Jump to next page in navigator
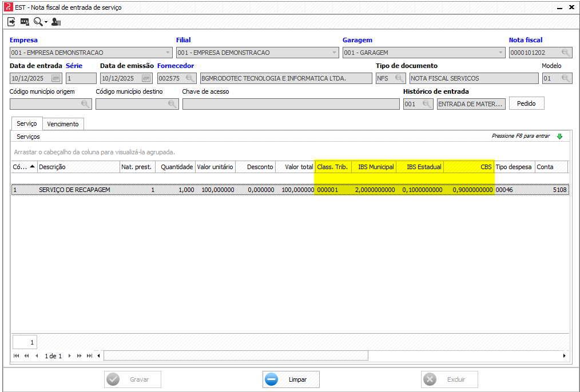 79,356
